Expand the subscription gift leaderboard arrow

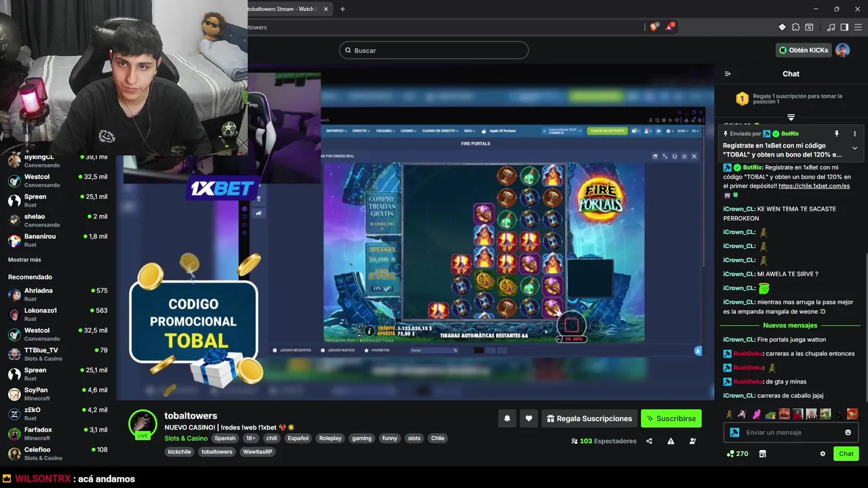791,117
